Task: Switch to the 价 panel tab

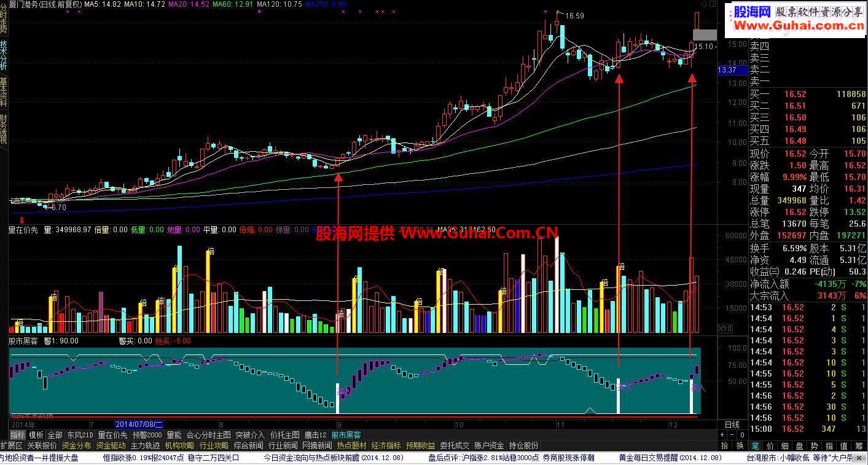Action: [770, 445]
